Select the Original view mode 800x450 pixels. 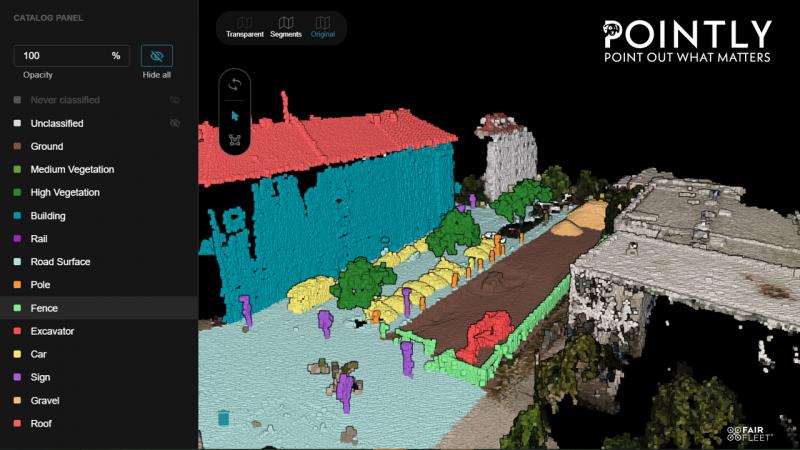(x=321, y=27)
